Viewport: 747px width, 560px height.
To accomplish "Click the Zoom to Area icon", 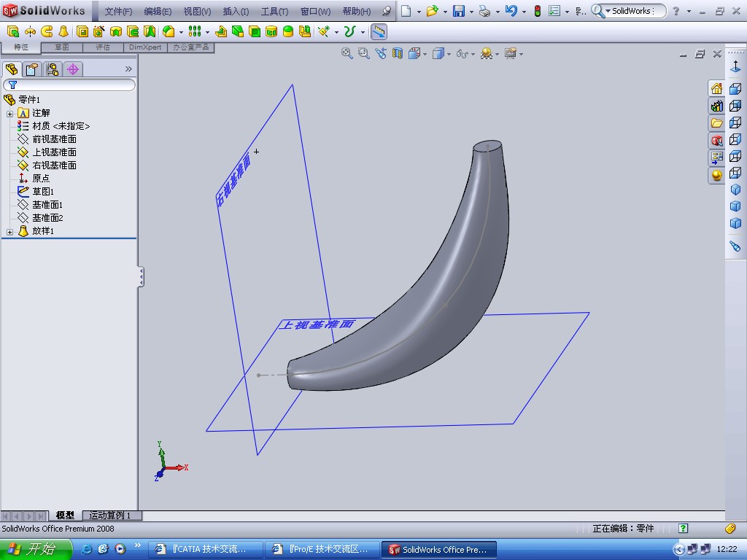I will coord(363,53).
